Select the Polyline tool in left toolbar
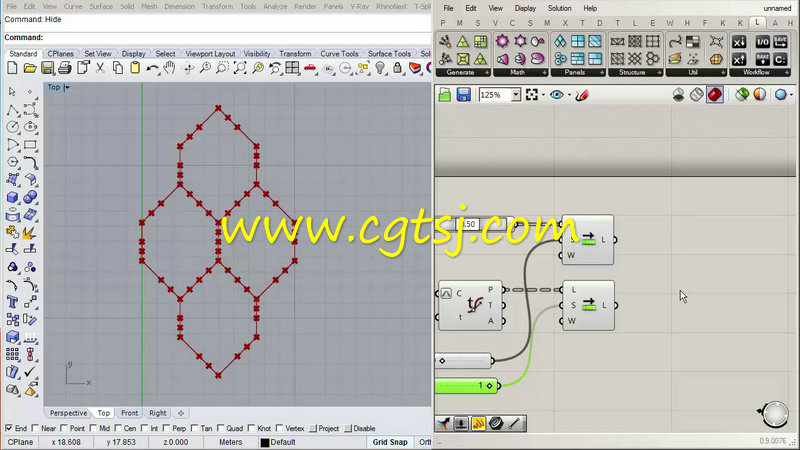This screenshot has width=800, height=450. click(x=12, y=110)
